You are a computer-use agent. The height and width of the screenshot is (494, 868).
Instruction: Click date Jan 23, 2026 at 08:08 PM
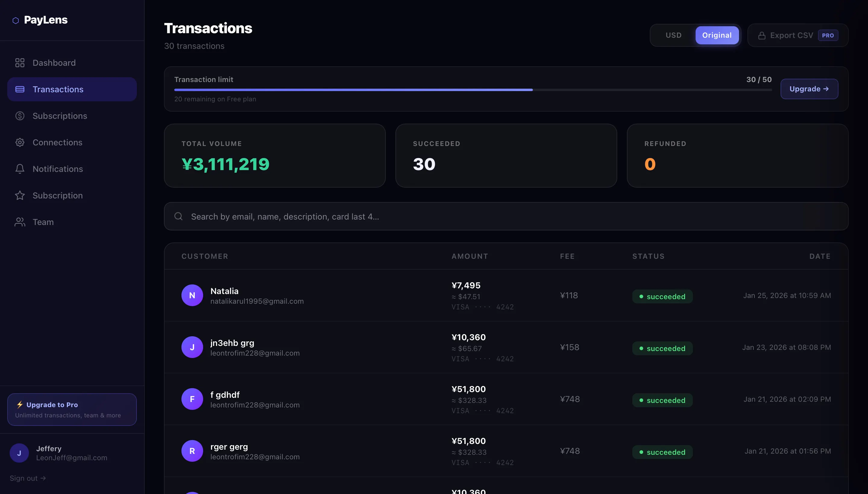787,347
